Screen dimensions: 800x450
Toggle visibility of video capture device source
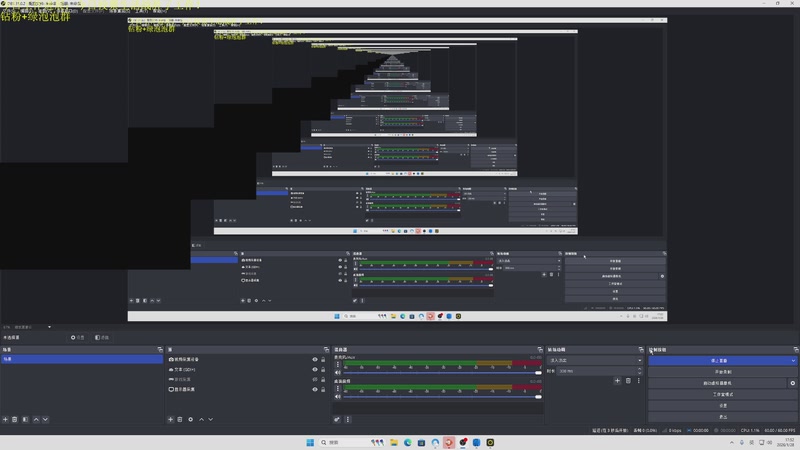pos(315,359)
